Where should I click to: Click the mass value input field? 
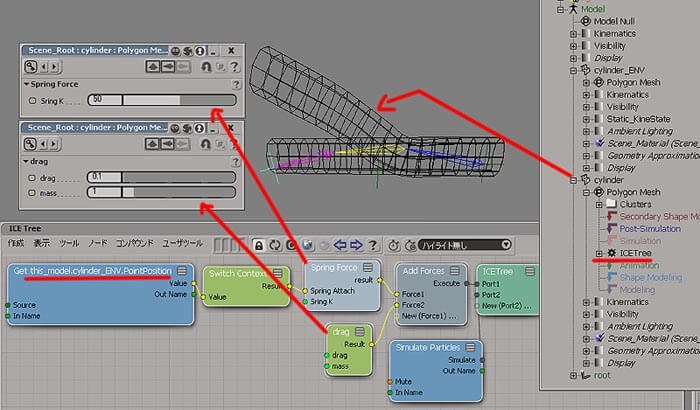pos(103,191)
